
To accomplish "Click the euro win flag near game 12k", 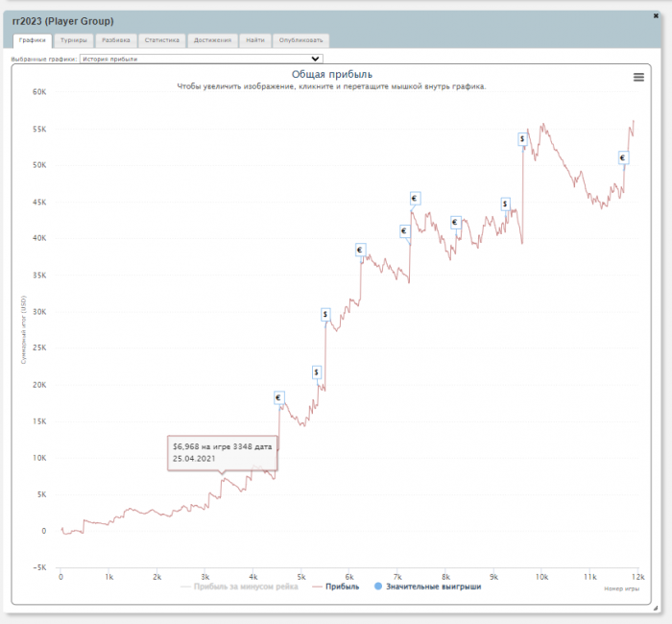I will [x=623, y=157].
